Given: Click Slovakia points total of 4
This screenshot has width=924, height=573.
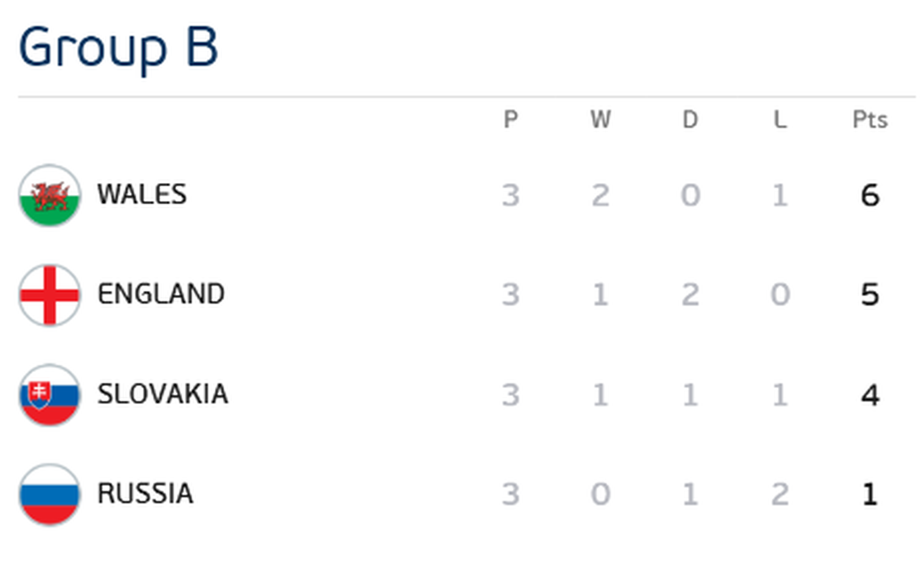Looking at the screenshot, I should [870, 395].
